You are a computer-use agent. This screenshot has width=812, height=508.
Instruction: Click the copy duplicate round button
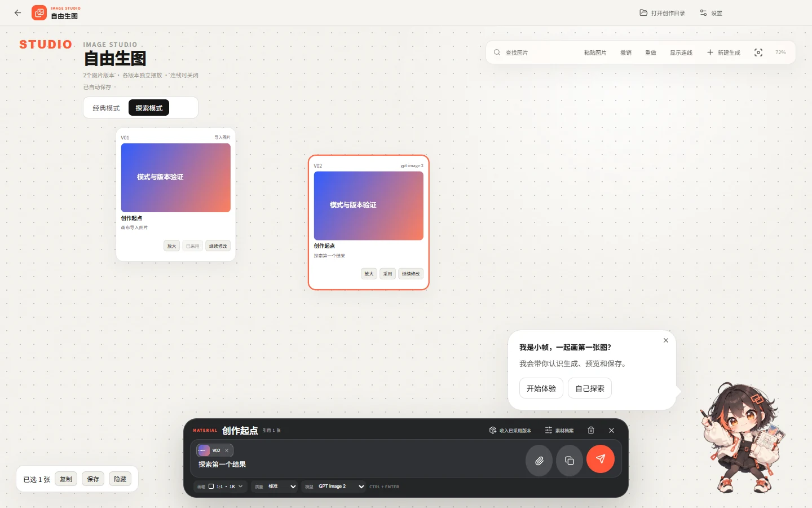coord(570,461)
